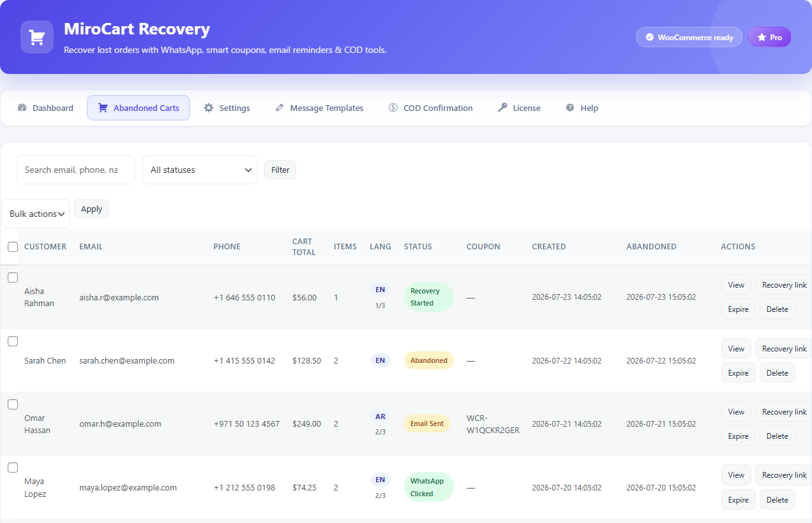This screenshot has height=523, width=812.
Task: Switch to the License tab
Action: pos(519,108)
